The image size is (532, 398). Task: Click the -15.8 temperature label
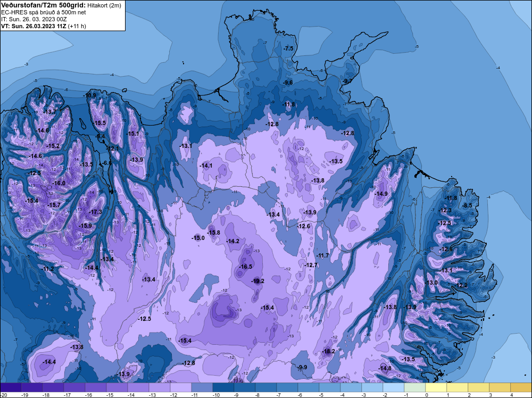(x=214, y=233)
